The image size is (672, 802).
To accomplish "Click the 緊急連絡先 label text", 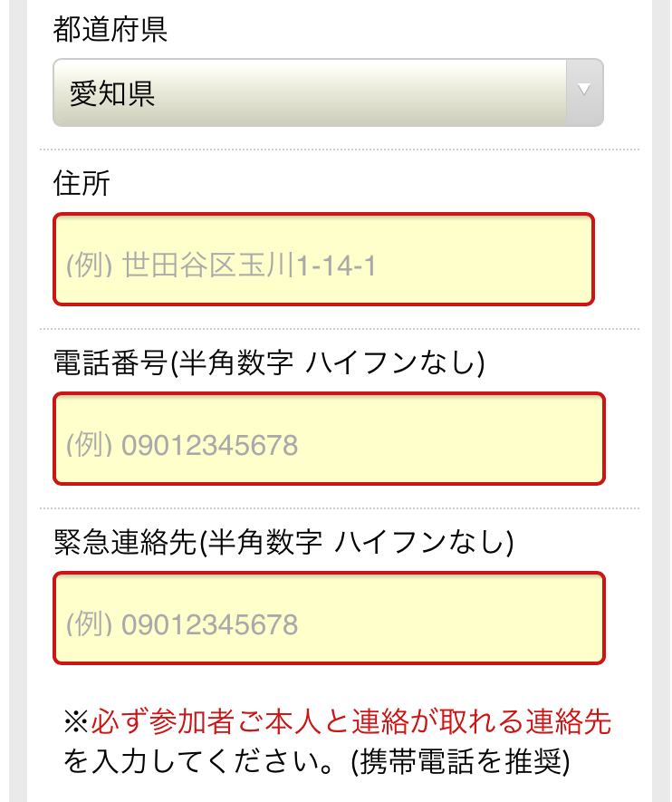I will click(125, 542).
